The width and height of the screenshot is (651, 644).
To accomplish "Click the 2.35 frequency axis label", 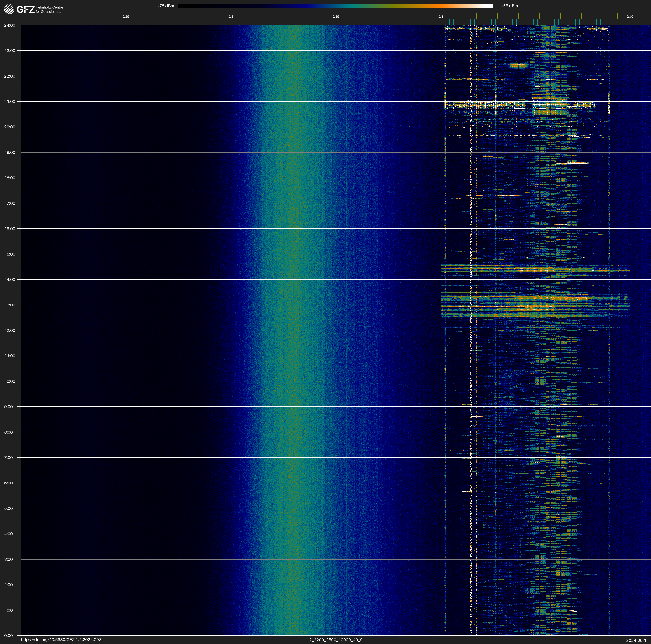I will [x=336, y=17].
